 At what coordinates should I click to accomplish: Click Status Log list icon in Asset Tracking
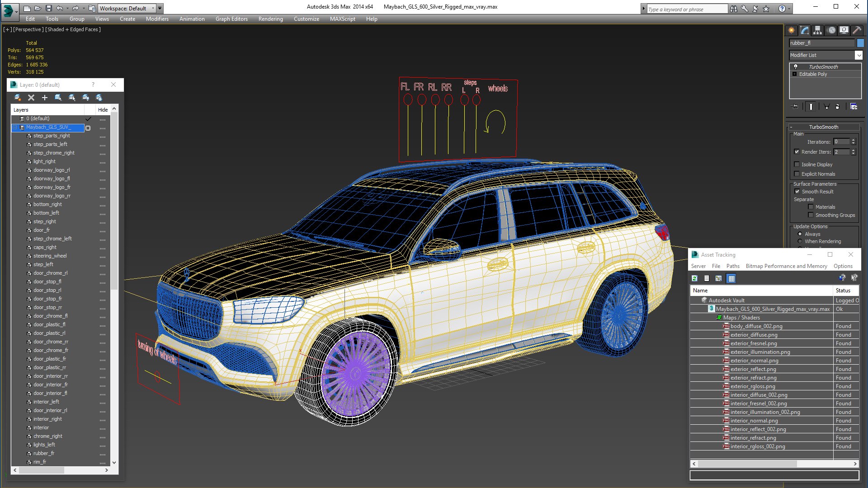[707, 278]
